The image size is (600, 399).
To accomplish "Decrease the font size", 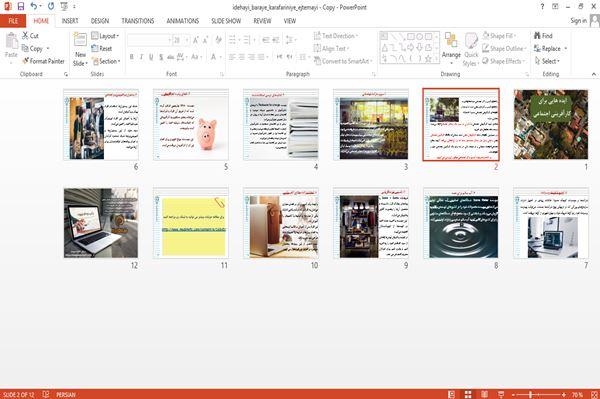I will (x=205, y=40).
